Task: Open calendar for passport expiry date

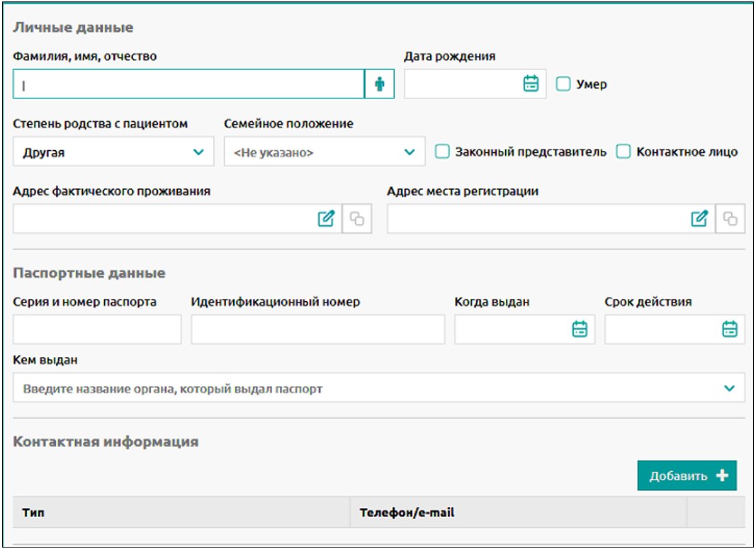Action: [730, 329]
